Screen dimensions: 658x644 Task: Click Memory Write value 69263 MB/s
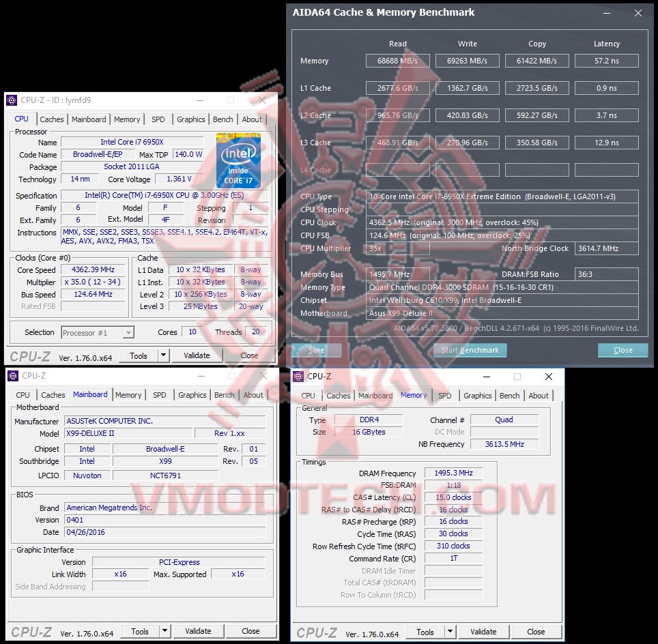[x=468, y=61]
